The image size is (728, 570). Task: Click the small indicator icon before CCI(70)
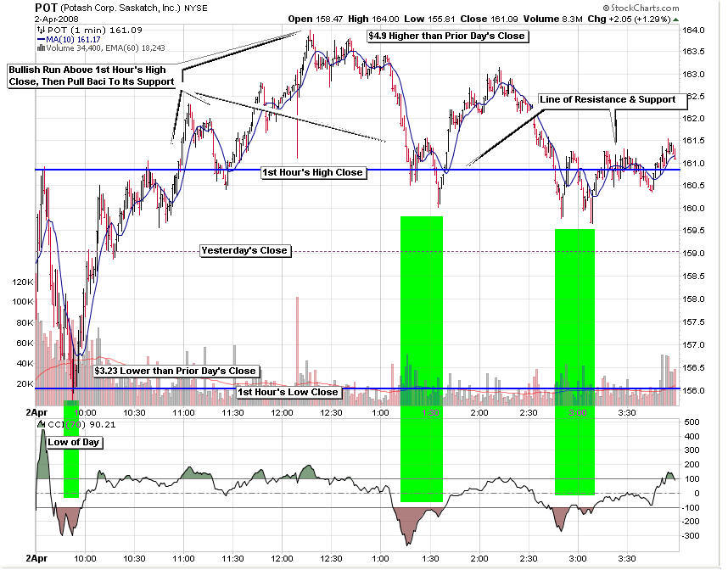pyautogui.click(x=41, y=424)
